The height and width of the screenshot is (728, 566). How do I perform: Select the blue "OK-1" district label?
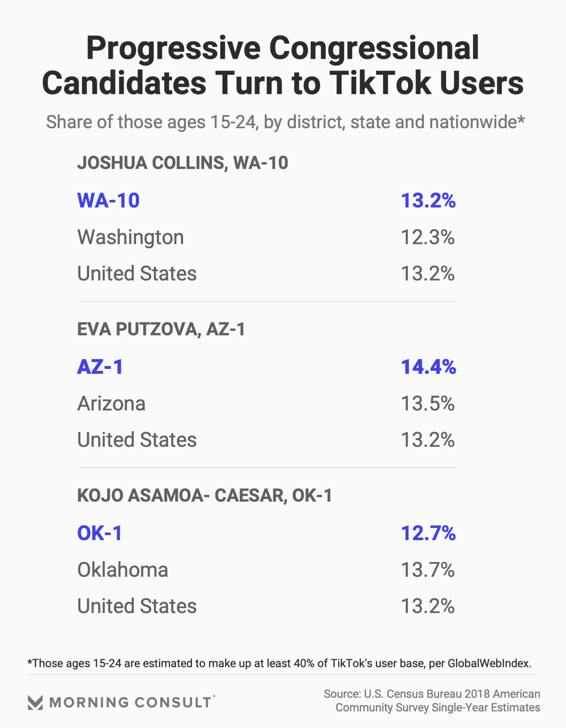click(100, 533)
